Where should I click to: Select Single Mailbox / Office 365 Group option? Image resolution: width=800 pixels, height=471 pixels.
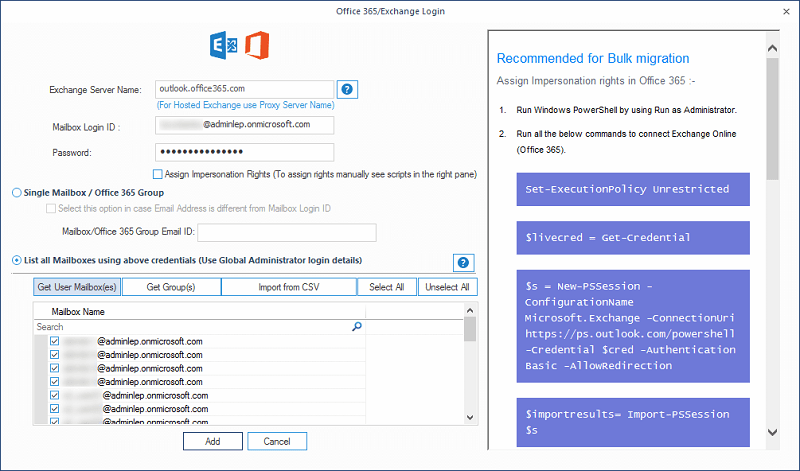16,193
